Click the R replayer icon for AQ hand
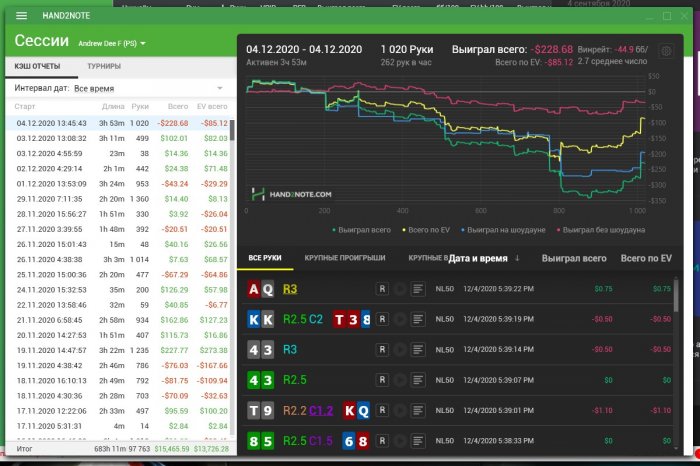The height and width of the screenshot is (466, 700). pyautogui.click(x=382, y=289)
